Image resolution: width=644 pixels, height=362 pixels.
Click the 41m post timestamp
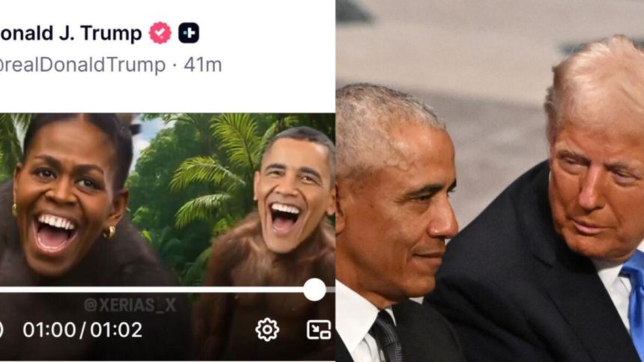pyautogui.click(x=202, y=65)
